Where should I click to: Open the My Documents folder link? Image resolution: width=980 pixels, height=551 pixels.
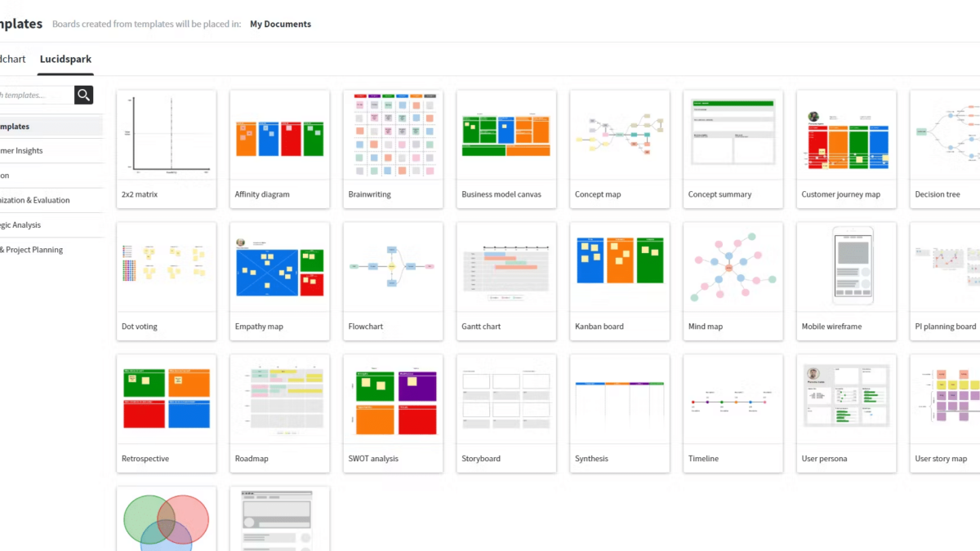pyautogui.click(x=280, y=24)
